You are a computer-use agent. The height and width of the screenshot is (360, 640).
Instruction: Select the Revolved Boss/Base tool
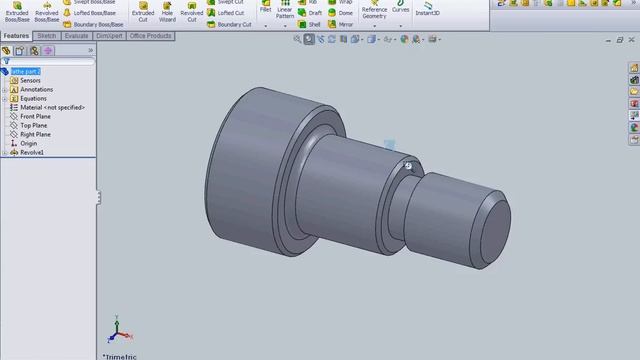[x=47, y=12]
